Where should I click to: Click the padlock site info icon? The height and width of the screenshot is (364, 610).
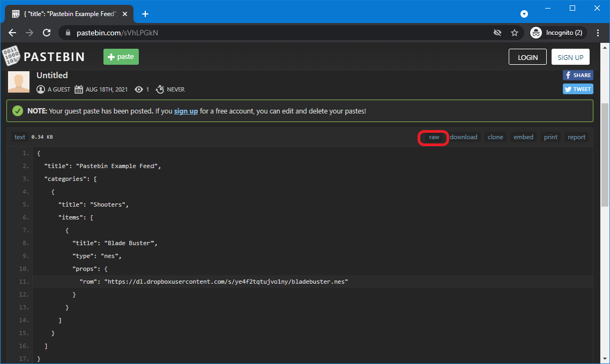pyautogui.click(x=68, y=33)
